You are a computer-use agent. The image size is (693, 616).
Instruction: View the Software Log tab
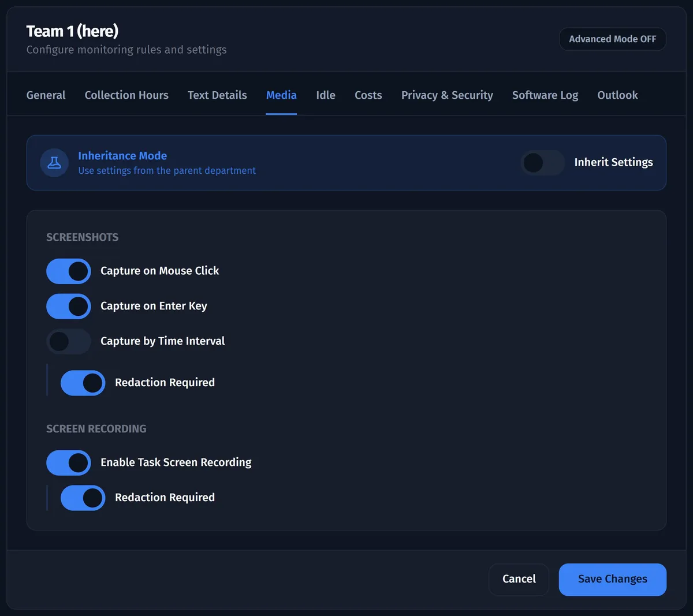click(x=545, y=95)
